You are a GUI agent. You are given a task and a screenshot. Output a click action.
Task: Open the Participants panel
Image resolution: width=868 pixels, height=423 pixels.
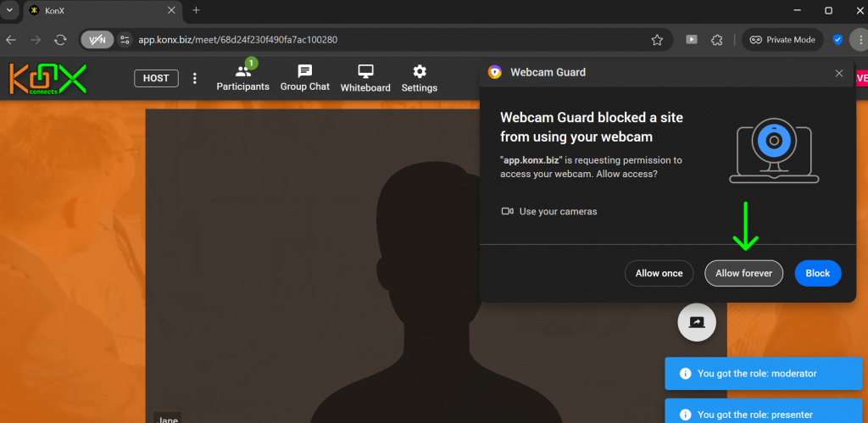(x=242, y=77)
